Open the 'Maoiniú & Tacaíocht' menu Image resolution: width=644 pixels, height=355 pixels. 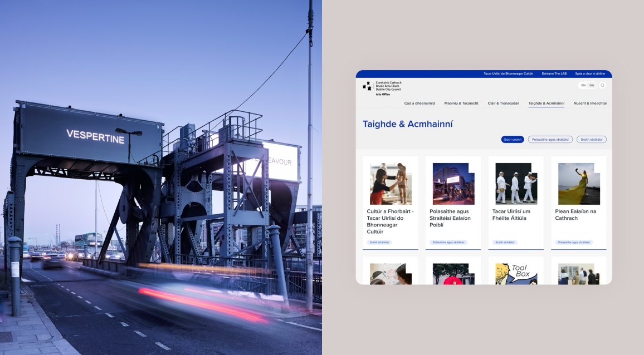(461, 103)
